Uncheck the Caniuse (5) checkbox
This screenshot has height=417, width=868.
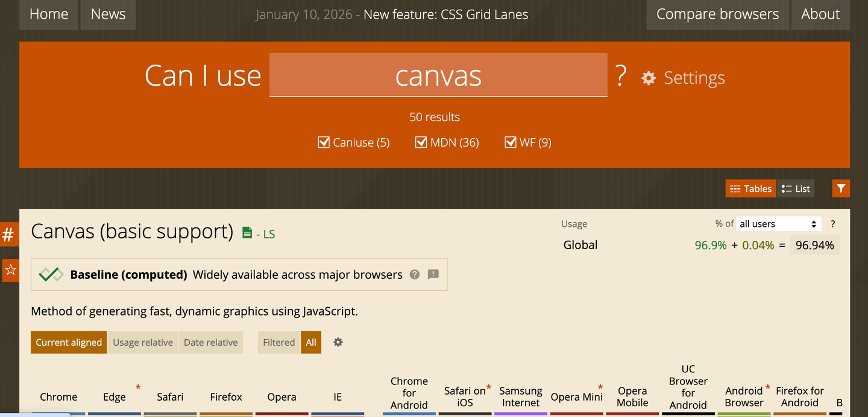(x=324, y=142)
